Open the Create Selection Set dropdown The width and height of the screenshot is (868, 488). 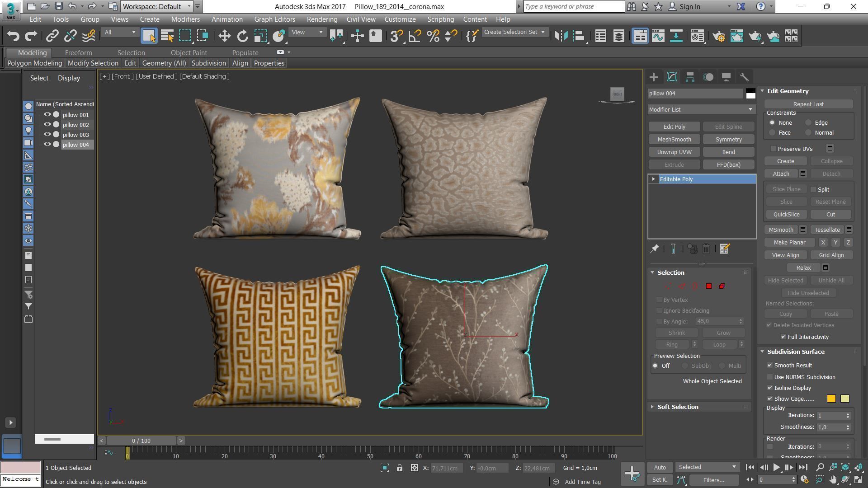[515, 32]
